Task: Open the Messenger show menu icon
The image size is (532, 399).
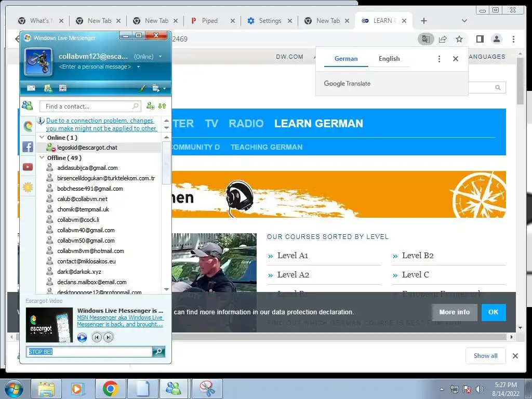Action: pos(156,88)
